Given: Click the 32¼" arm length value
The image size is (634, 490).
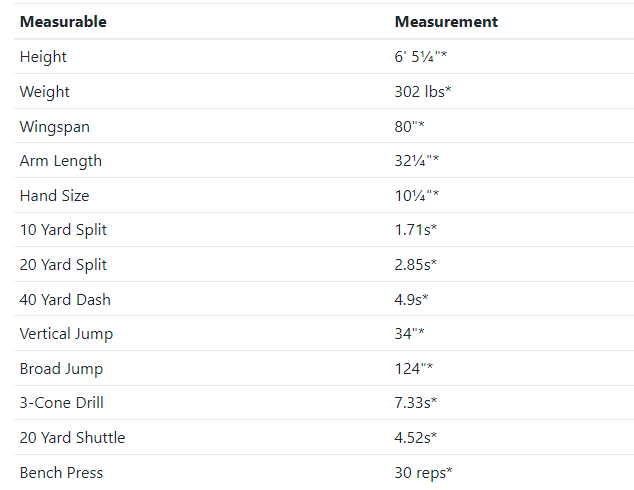Looking at the screenshot, I should 416,161.
